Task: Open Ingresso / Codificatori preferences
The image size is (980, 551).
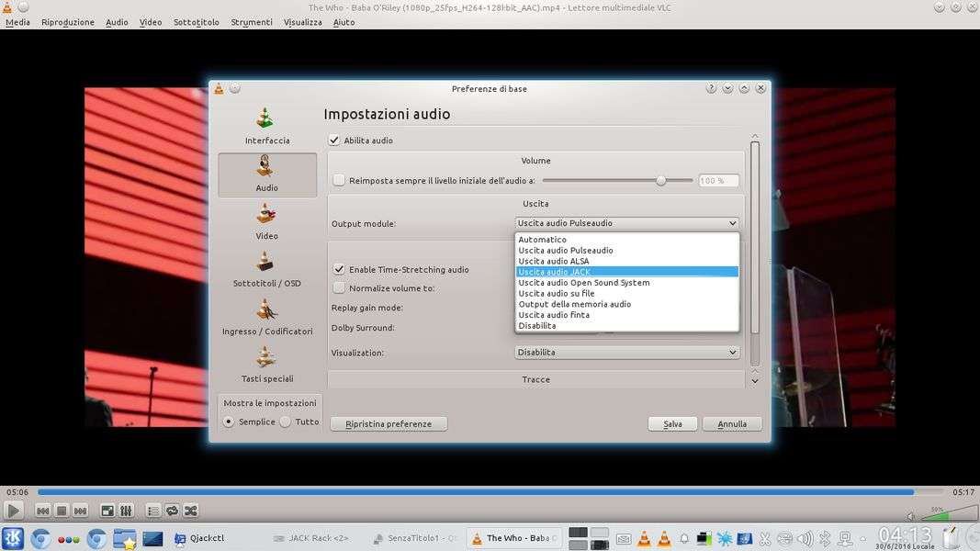Action: pos(266,316)
